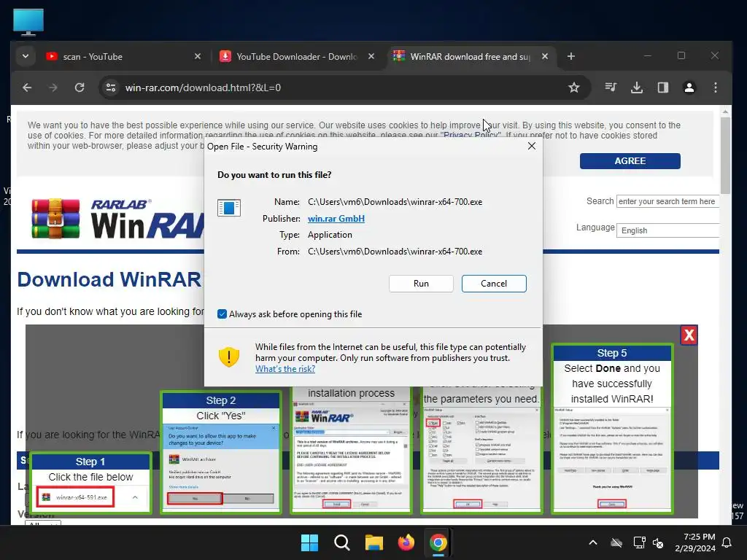Switch to the scan - YouTube tab
The width and height of the screenshot is (747, 560).
(122, 57)
